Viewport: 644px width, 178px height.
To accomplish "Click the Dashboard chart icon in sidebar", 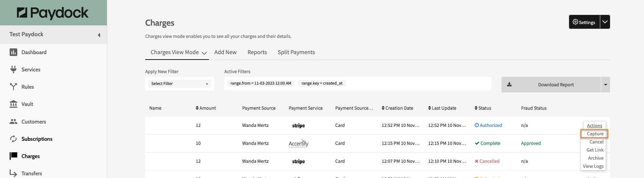I will coord(14,52).
